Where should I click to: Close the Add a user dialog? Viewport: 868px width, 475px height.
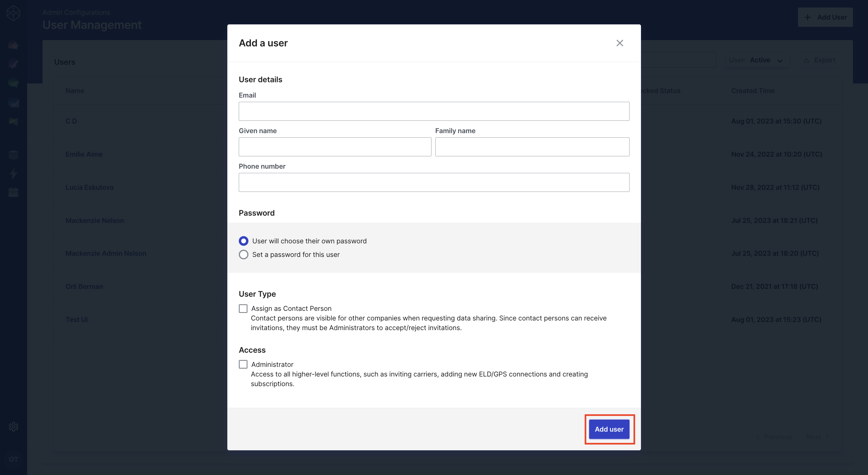620,43
